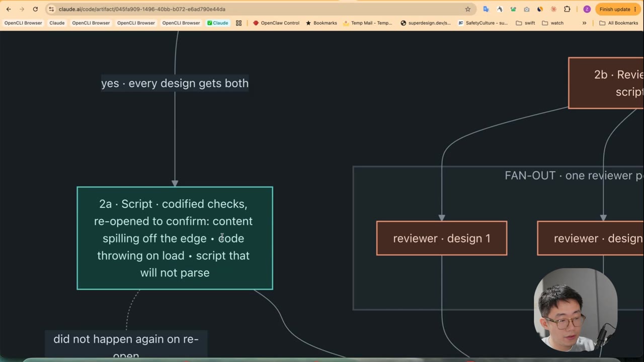Open the Extensions puzzle menu
This screenshot has width=644, height=362.
pyautogui.click(x=567, y=9)
